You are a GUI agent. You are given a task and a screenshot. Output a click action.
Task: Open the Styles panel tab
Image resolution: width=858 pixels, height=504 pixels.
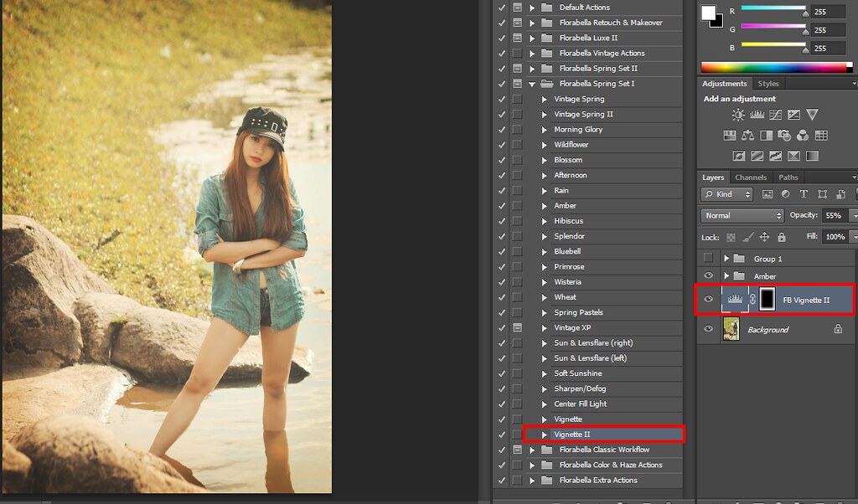coord(768,84)
